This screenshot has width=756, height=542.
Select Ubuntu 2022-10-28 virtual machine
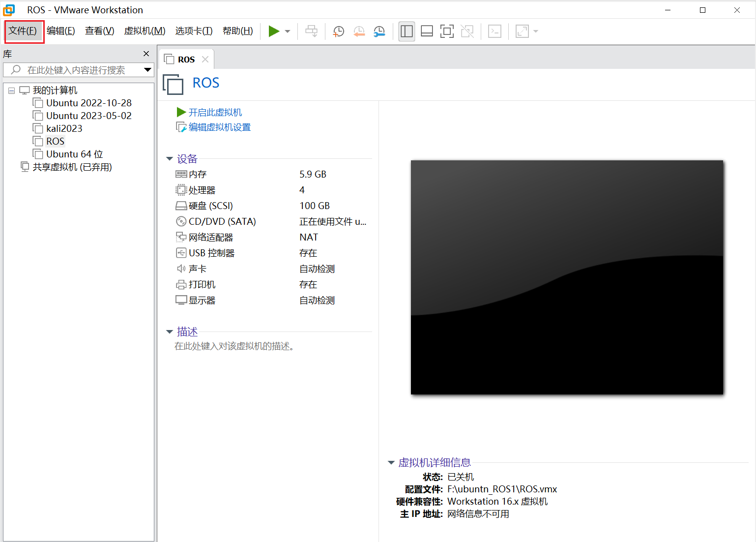coord(89,103)
